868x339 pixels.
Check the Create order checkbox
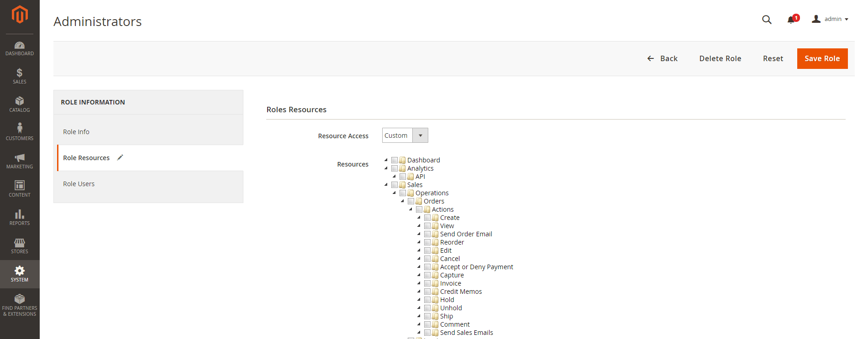click(427, 218)
